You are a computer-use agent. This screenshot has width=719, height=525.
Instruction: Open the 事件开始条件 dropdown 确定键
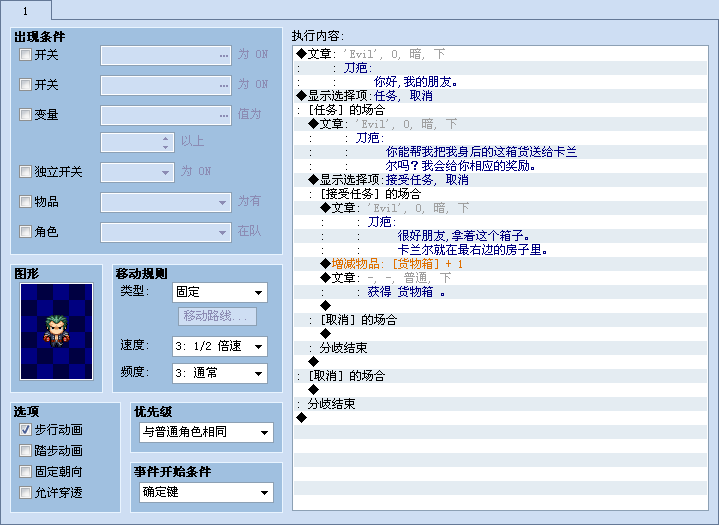click(x=206, y=493)
